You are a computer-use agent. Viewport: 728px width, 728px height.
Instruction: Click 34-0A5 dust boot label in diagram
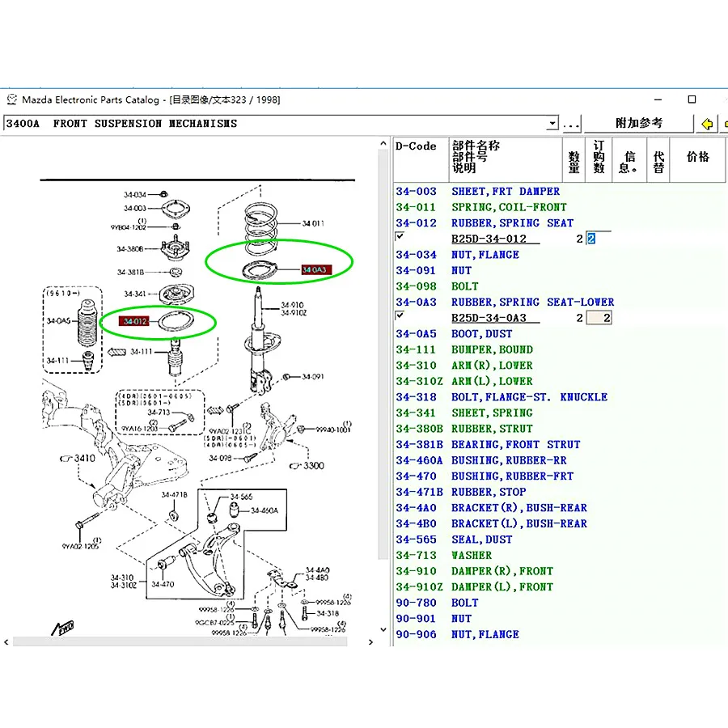coord(58,321)
